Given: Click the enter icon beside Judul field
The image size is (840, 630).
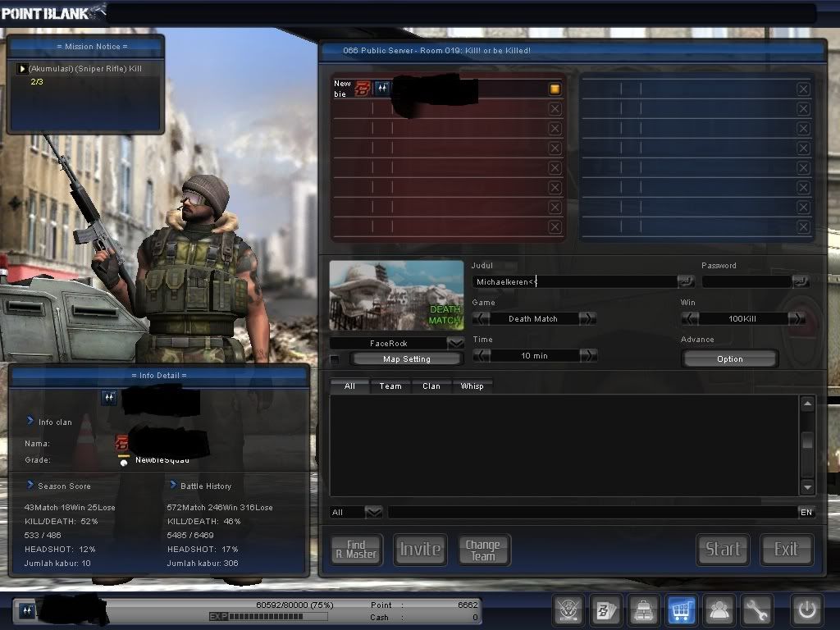Looking at the screenshot, I should point(685,281).
